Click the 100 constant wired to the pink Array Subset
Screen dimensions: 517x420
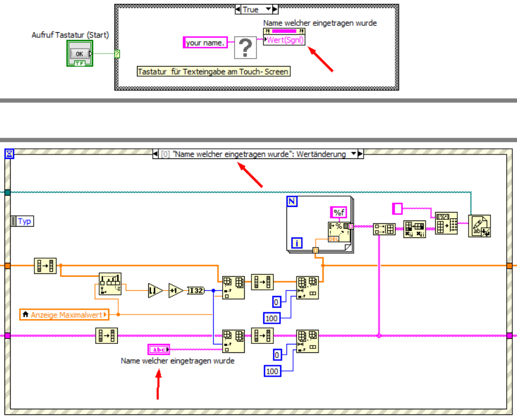[272, 371]
